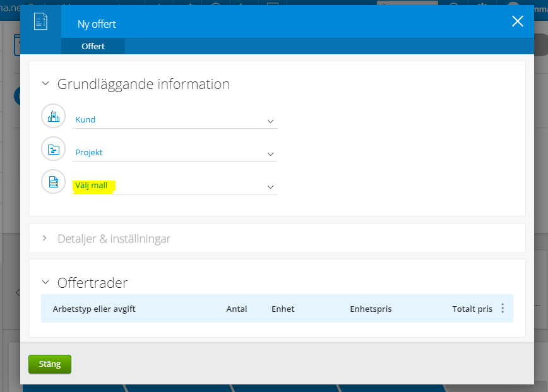This screenshot has height=392, width=548.
Task: Click the highlighted Välj mall field
Action: coord(174,186)
